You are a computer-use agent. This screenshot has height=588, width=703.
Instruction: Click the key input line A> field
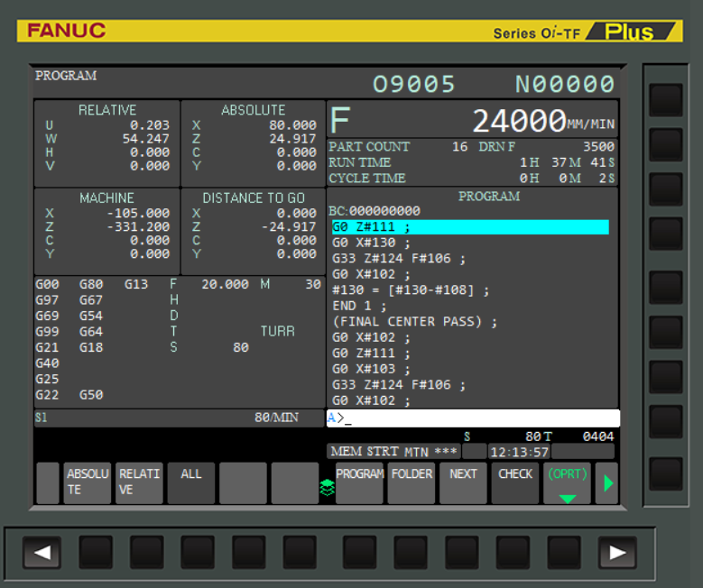(x=473, y=418)
